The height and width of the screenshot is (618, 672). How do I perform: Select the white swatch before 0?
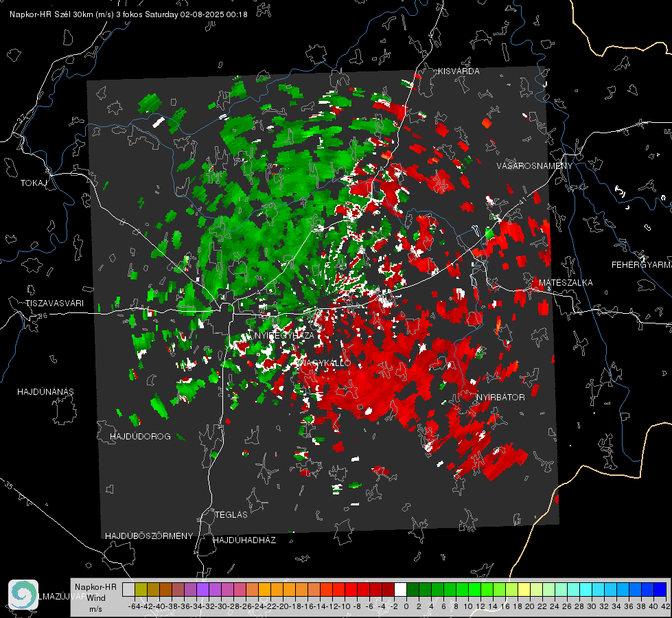tap(400, 589)
